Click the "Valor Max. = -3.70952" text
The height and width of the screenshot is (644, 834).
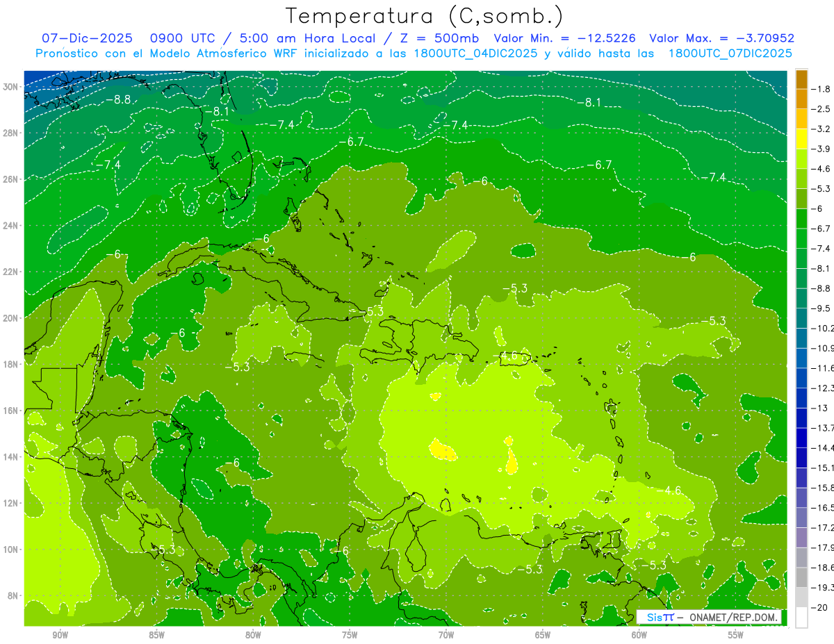coord(721,39)
